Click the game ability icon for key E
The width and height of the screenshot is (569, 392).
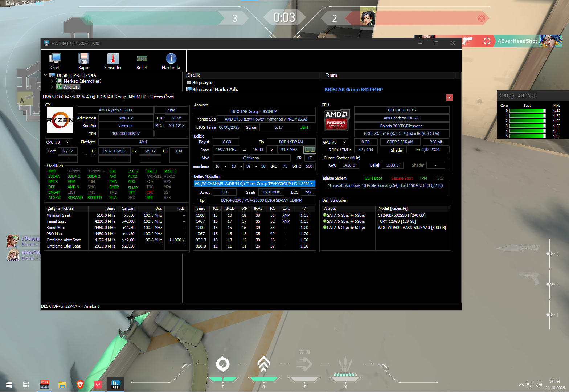[x=304, y=364]
